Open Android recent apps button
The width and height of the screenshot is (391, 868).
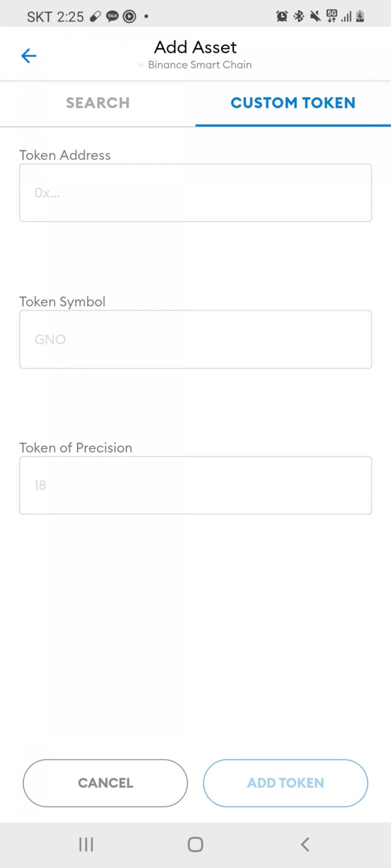pos(86,844)
